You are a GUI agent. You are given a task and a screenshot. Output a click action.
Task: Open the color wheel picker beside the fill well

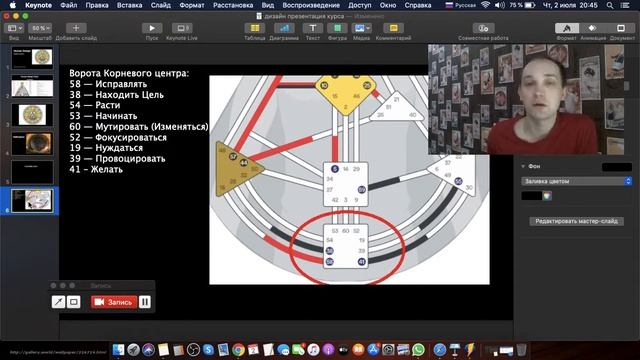(547, 196)
